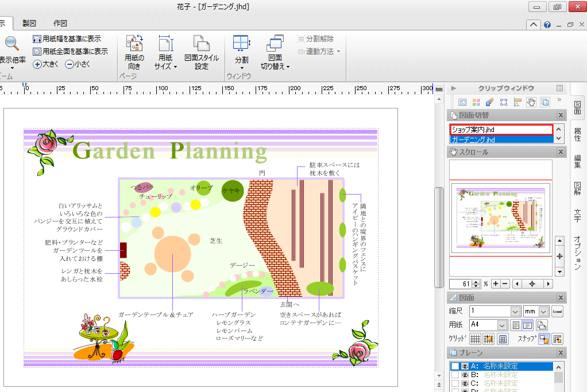Image resolution: width=587 pixels, height=392 pixels.
Task: Click crosshair button right of scroll preview
Action: (559, 256)
